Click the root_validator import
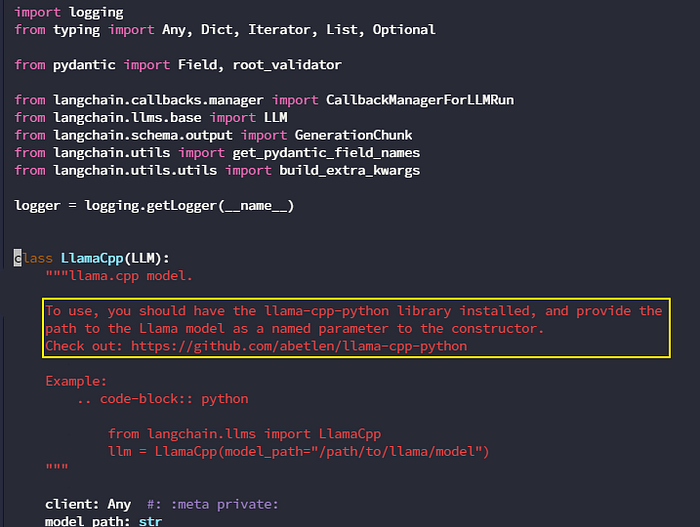 click(x=287, y=65)
